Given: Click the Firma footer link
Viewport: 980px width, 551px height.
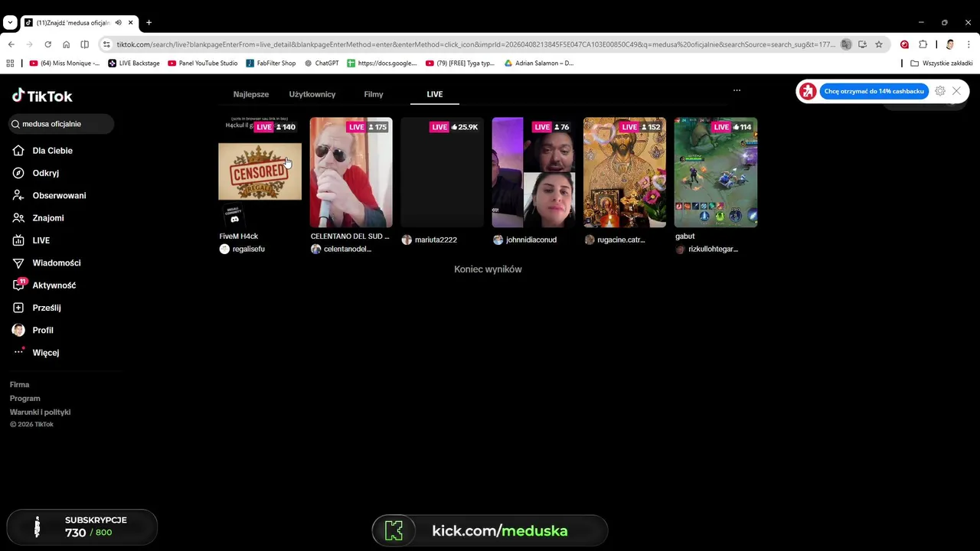Looking at the screenshot, I should click(x=19, y=385).
